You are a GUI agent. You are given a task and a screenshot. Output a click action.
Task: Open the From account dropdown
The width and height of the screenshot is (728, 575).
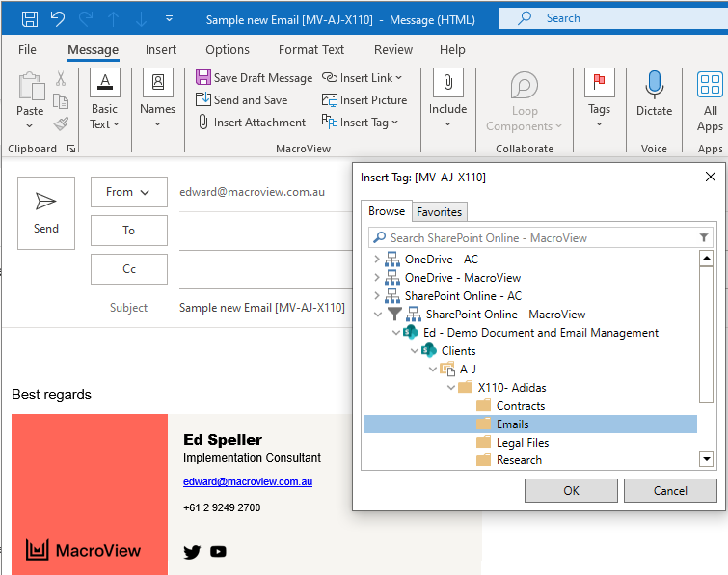point(128,192)
